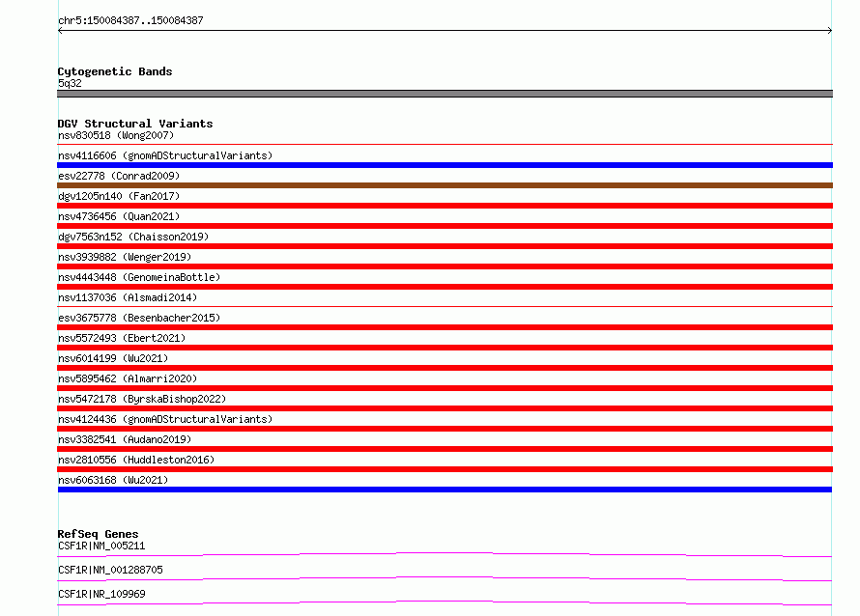This screenshot has height=616, width=860.
Task: Click the magenta line under CSF1R|NM_005211
Action: [x=444, y=554]
